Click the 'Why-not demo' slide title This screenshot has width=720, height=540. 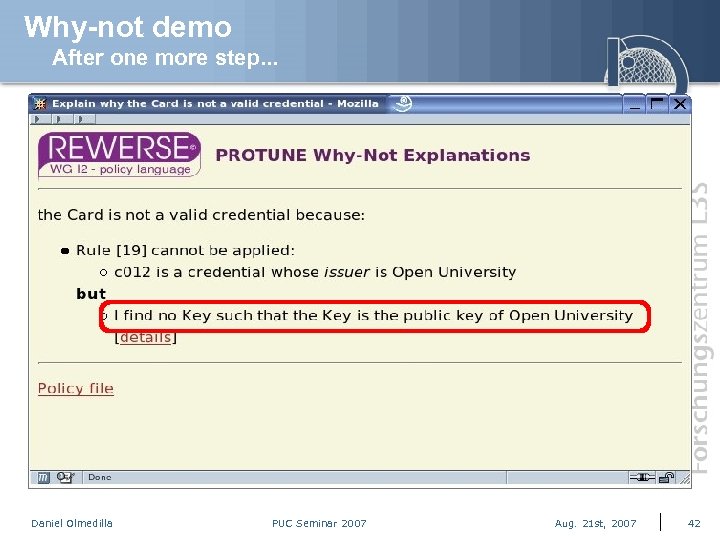click(x=128, y=28)
